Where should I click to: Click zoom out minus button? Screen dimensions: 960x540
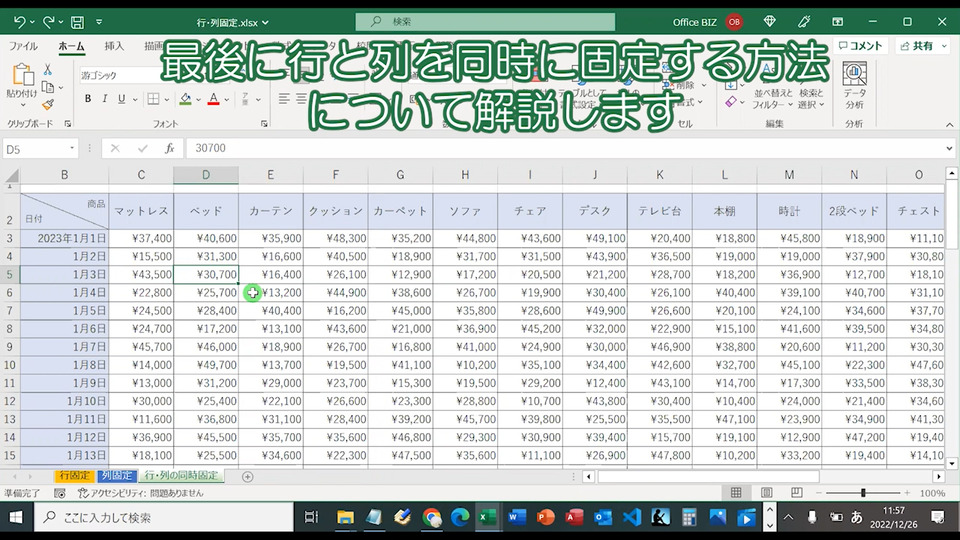819,492
